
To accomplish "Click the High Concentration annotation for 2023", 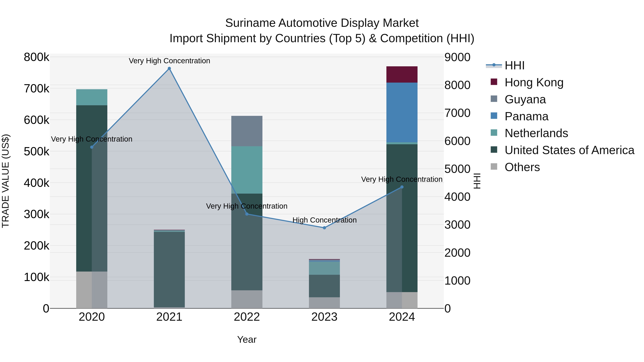I will pos(325,220).
